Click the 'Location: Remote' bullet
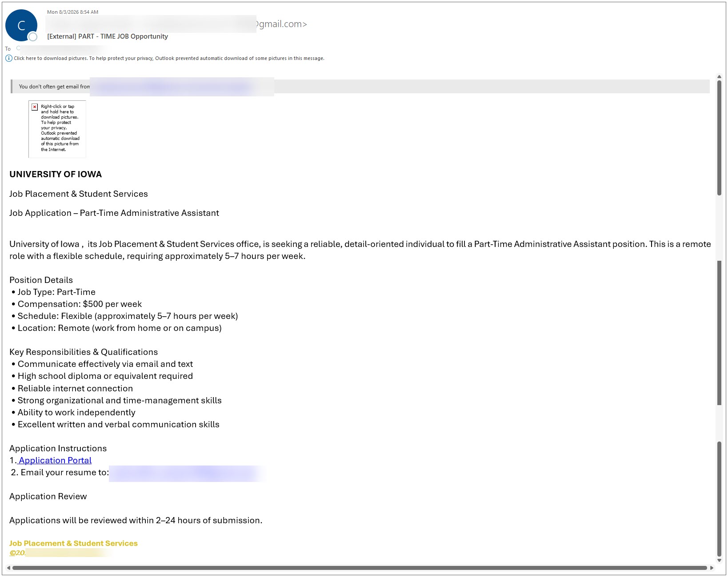This screenshot has height=577, width=728. (x=117, y=328)
